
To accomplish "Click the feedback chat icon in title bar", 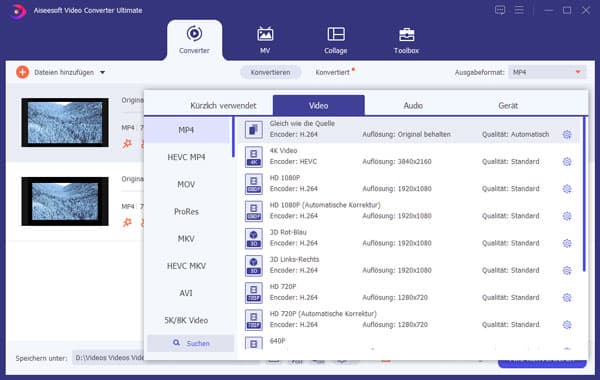I will tap(500, 10).
